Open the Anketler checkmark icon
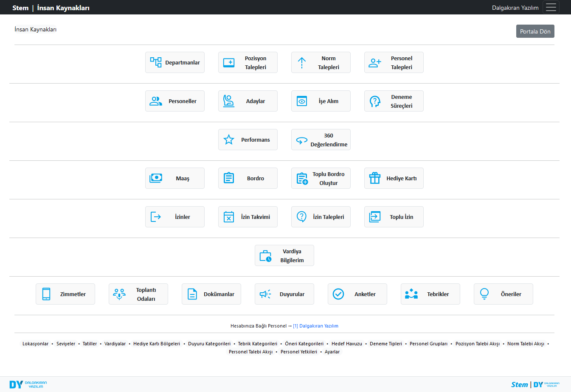 pyautogui.click(x=338, y=294)
